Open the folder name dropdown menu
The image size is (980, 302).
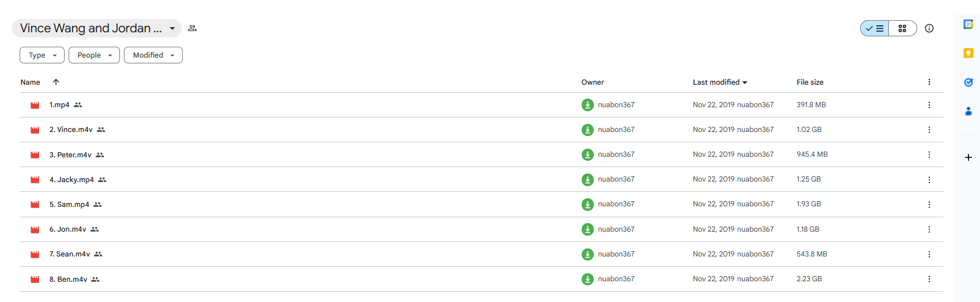[x=172, y=28]
